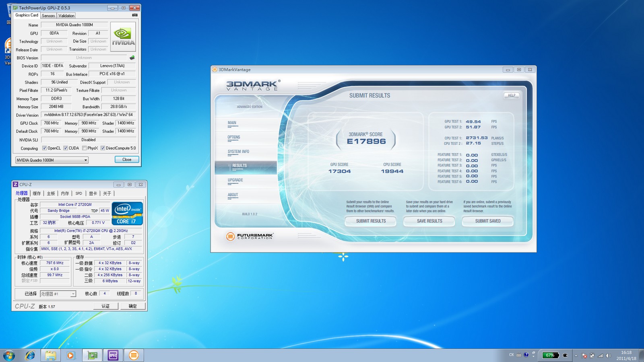This screenshot has height=362, width=644.
Task: Click the GPU score value 17304
Action: point(339,171)
